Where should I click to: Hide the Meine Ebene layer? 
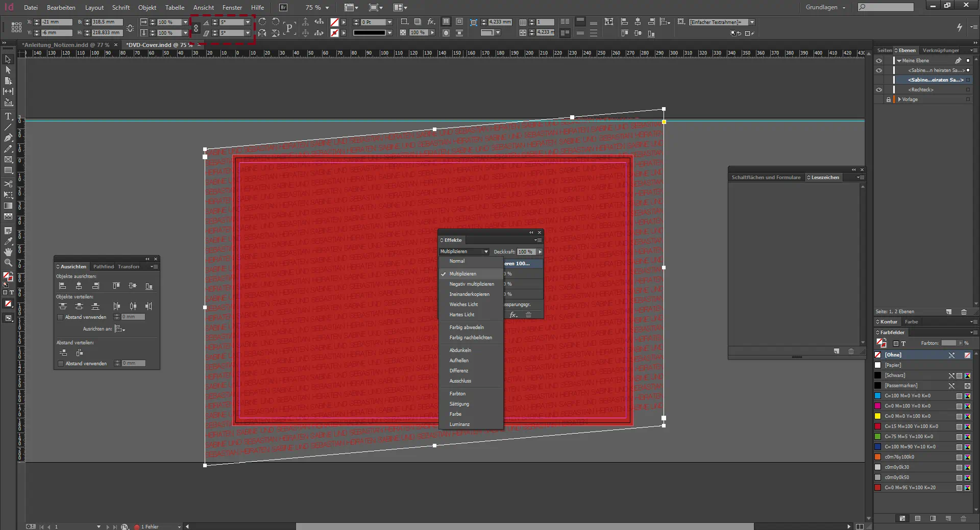[879, 60]
